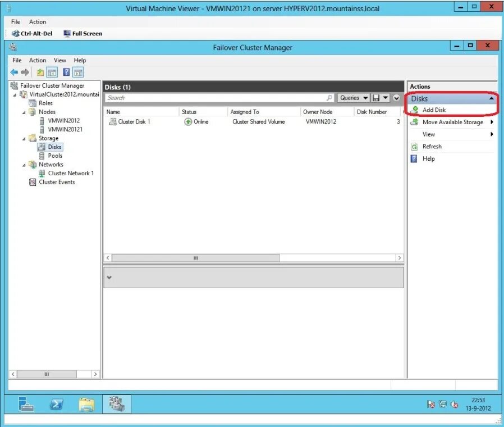The height and width of the screenshot is (427, 504).
Task: Expand the details pane chevron
Action: point(109,278)
